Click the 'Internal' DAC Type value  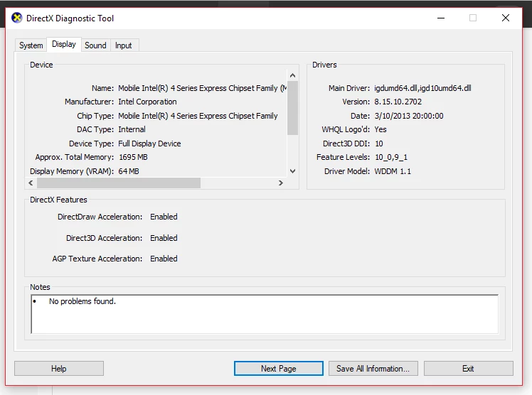pyautogui.click(x=132, y=129)
